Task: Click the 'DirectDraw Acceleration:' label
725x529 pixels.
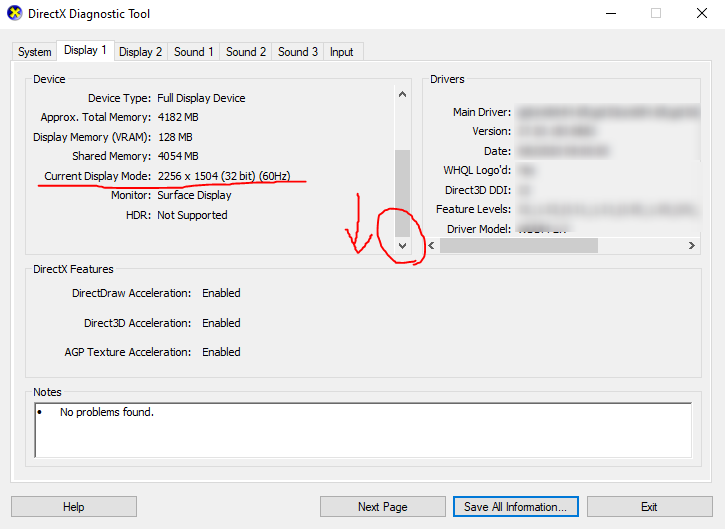Action: coord(131,293)
